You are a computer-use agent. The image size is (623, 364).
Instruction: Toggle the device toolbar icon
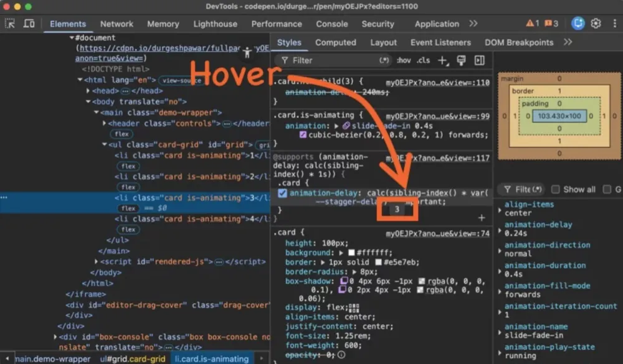pos(29,24)
